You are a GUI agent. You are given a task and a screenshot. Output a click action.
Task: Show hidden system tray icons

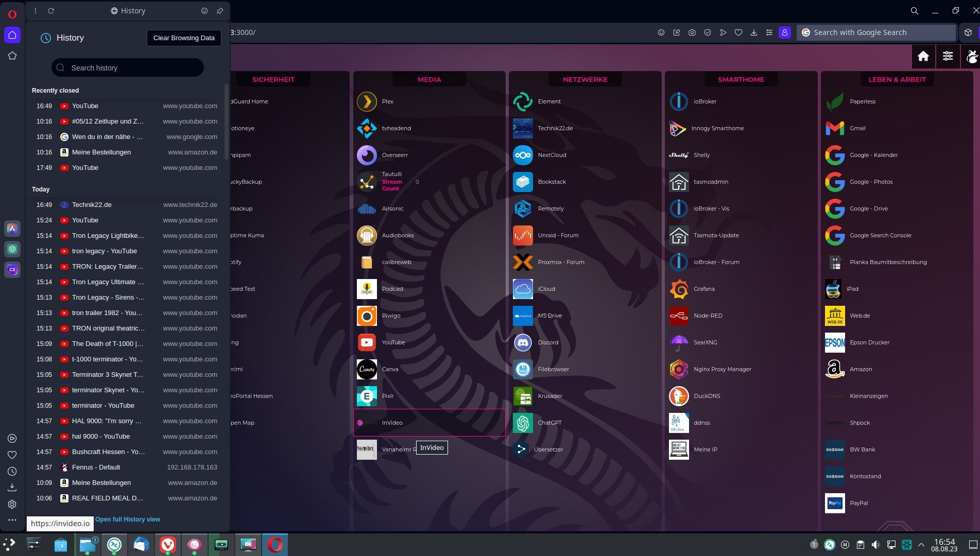(921, 545)
